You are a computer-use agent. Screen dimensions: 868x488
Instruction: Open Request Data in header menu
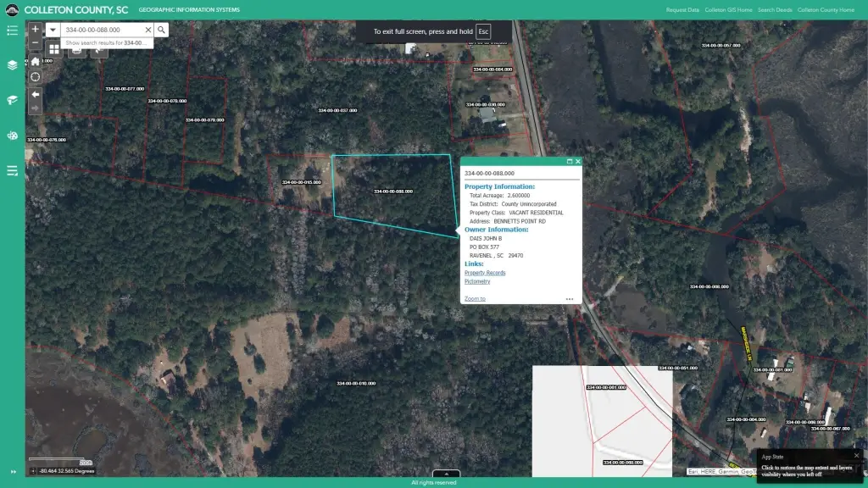click(x=682, y=10)
